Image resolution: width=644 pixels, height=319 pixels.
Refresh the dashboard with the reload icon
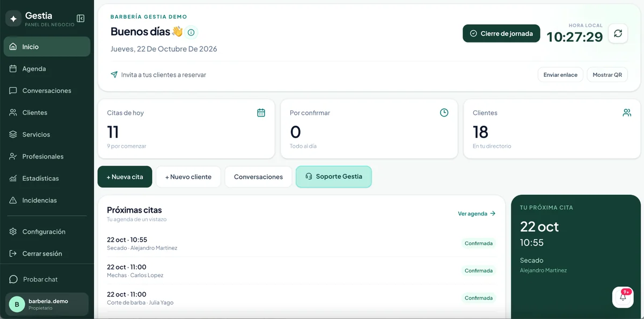tap(618, 33)
